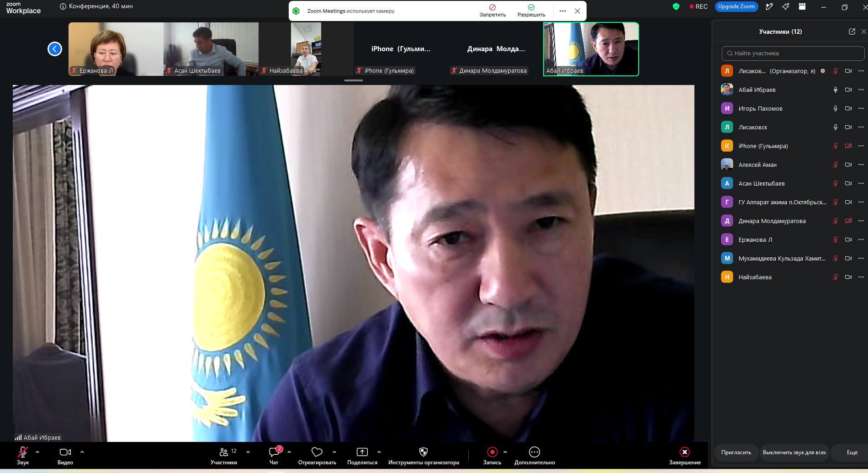Open more options for ГУ Аппарат акима
The image size is (868, 473).
(x=861, y=202)
